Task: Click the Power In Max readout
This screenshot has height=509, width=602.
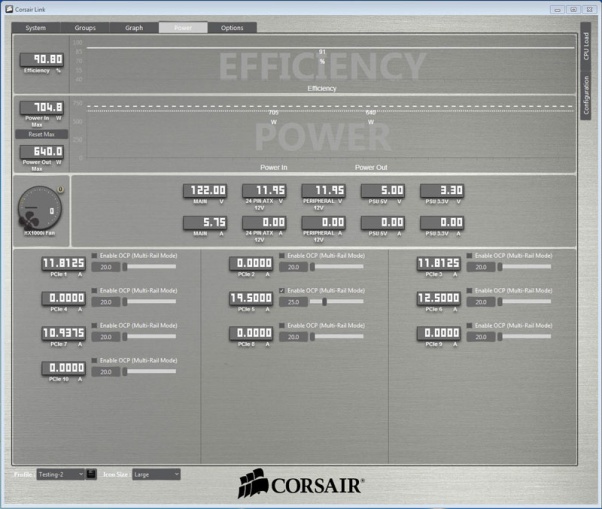Action: coord(43,106)
